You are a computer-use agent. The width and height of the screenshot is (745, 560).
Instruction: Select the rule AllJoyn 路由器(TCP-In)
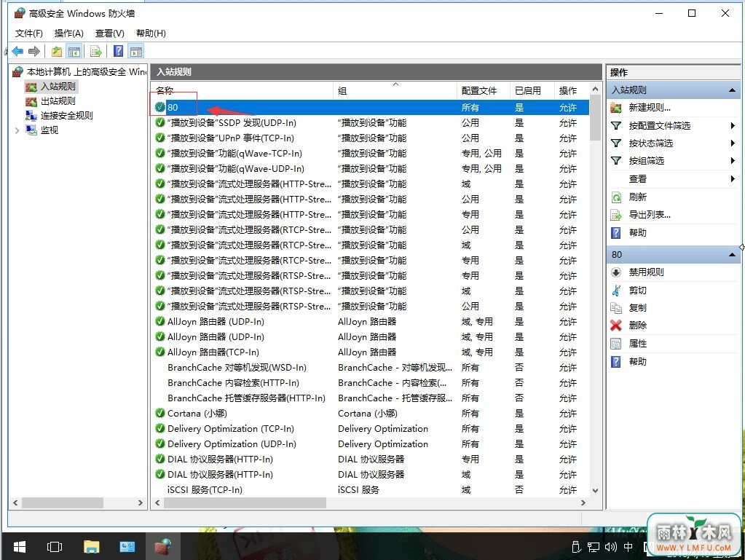tap(370, 352)
